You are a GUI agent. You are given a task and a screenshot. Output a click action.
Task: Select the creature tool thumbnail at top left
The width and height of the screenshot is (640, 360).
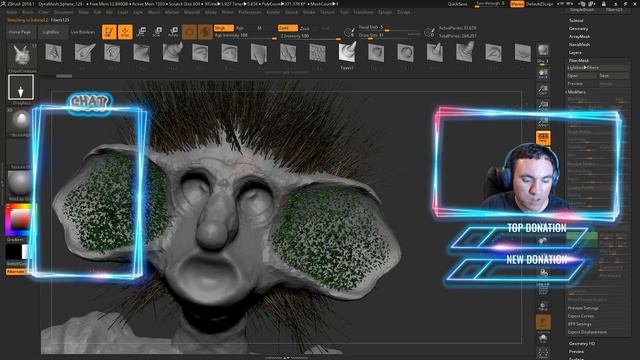click(22, 55)
